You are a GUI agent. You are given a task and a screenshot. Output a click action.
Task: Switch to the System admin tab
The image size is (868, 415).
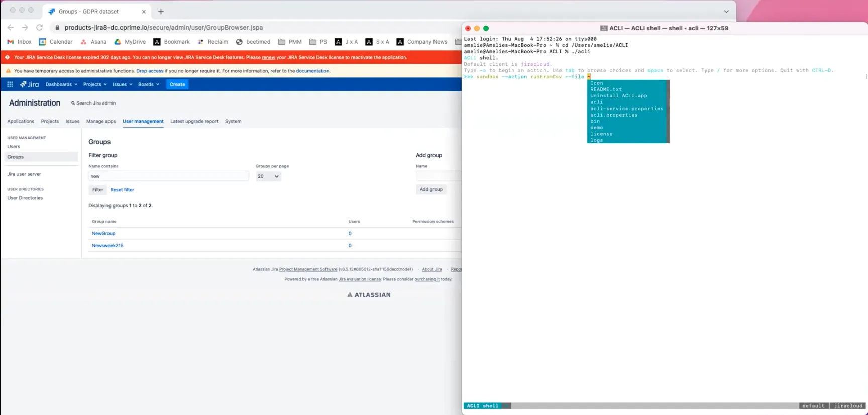[233, 121]
